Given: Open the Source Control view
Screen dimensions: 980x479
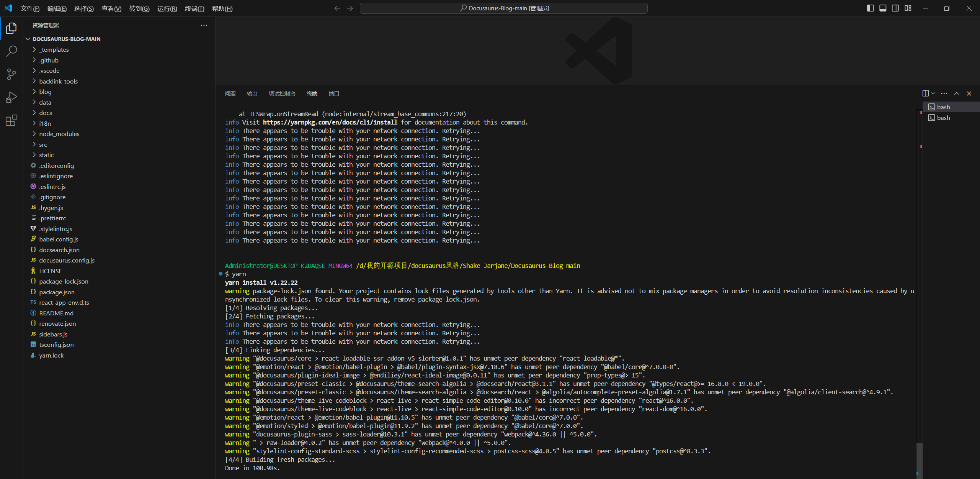Looking at the screenshot, I should [11, 74].
